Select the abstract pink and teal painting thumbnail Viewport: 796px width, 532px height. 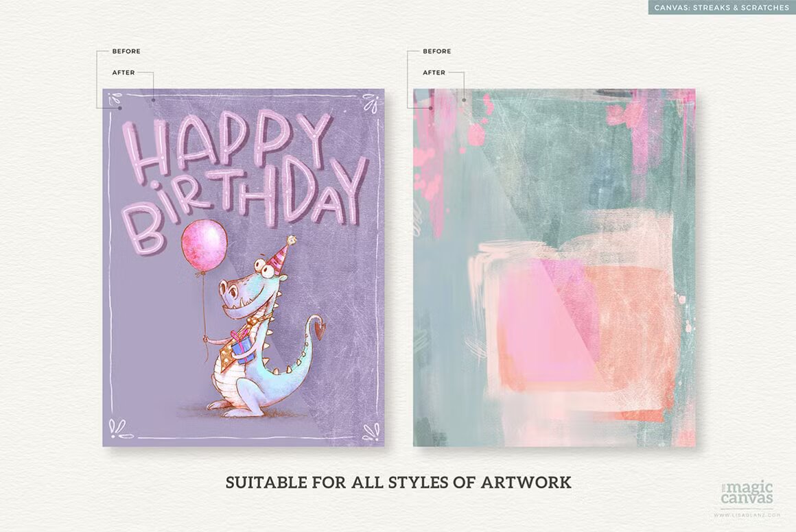pyautogui.click(x=554, y=268)
